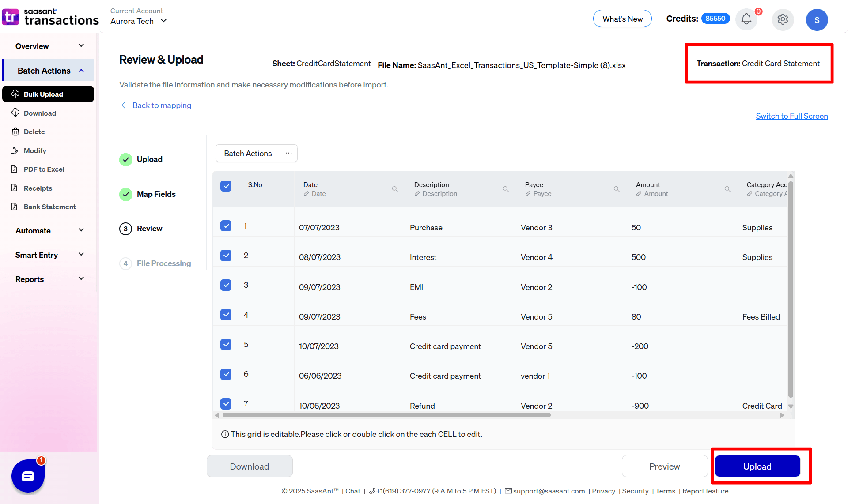Click the gray Download button below grid
This screenshot has width=848, height=504.
[x=249, y=466]
